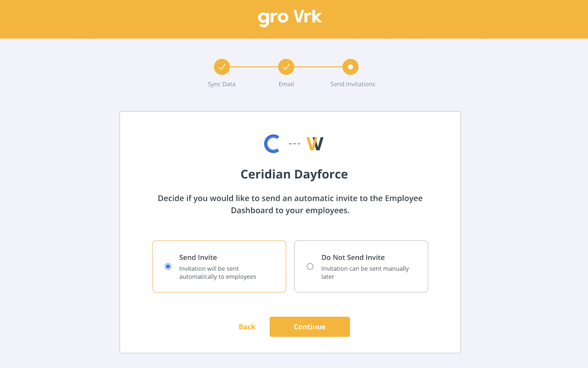Select the Do Not Send Invite radio
Image resolution: width=588 pixels, height=368 pixels.
pyautogui.click(x=310, y=266)
